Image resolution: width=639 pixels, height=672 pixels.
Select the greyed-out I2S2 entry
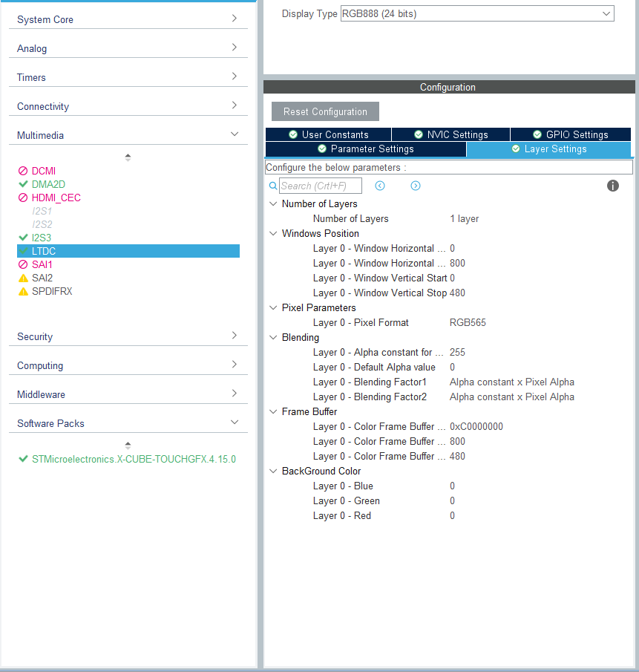tap(42, 224)
